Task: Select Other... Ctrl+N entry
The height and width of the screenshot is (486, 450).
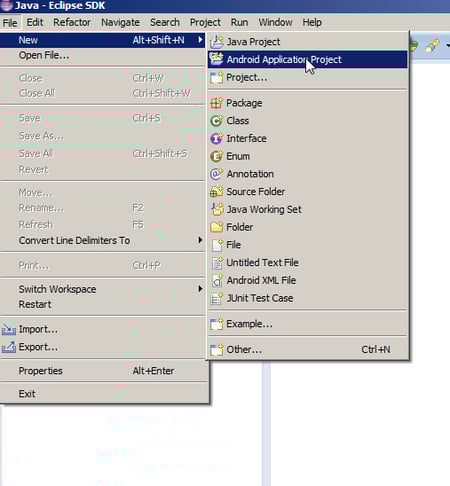Action: (307, 349)
